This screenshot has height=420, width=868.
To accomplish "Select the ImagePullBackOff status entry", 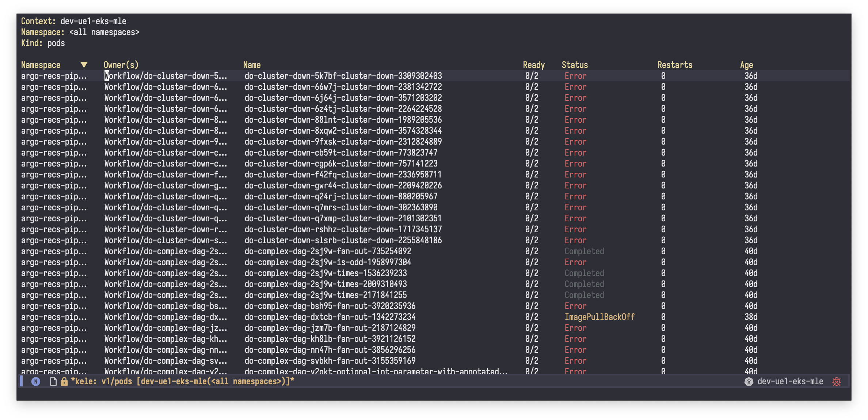I will click(x=599, y=317).
